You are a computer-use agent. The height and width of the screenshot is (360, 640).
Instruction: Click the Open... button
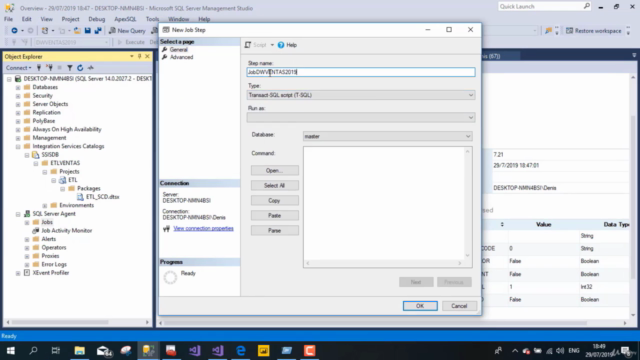274,171
